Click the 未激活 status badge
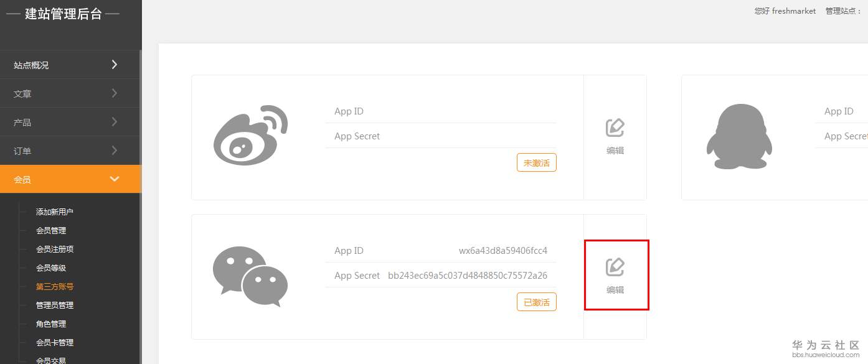This screenshot has height=364, width=868. (x=537, y=162)
